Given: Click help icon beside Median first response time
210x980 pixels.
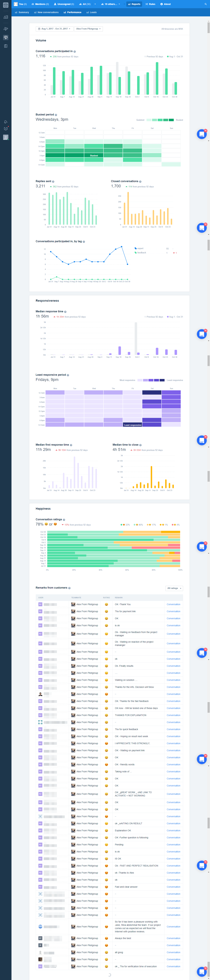Looking at the screenshot, I should (x=71, y=445).
